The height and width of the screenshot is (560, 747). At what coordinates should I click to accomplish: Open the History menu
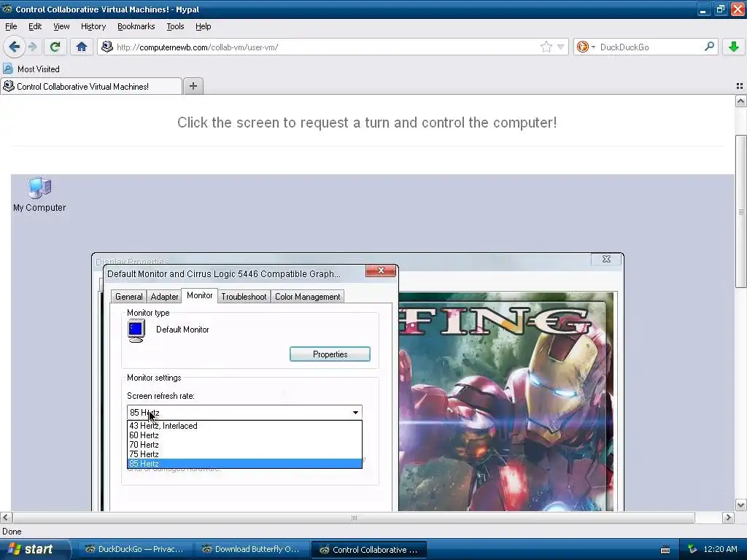point(93,26)
